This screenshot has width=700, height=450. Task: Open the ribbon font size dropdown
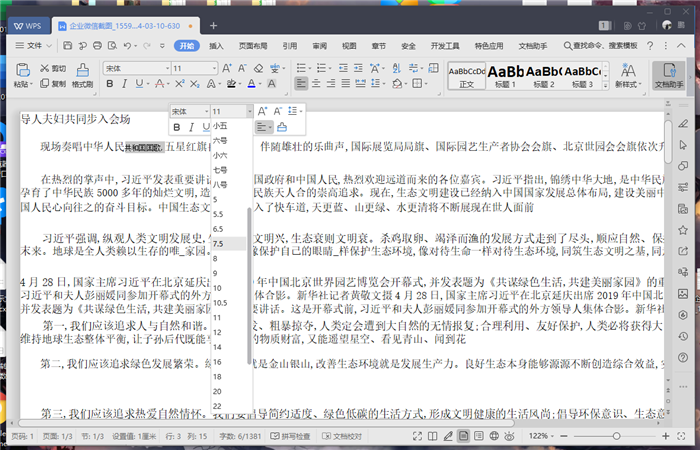pos(214,68)
